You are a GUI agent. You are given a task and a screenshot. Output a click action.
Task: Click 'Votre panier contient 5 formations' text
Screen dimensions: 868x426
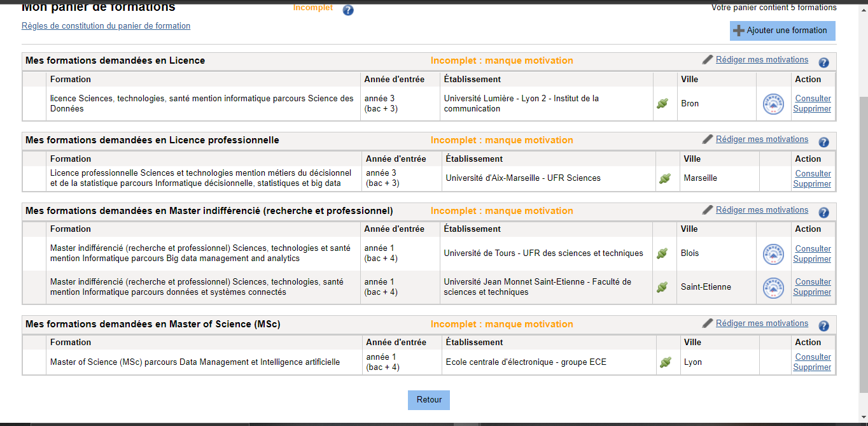click(774, 8)
